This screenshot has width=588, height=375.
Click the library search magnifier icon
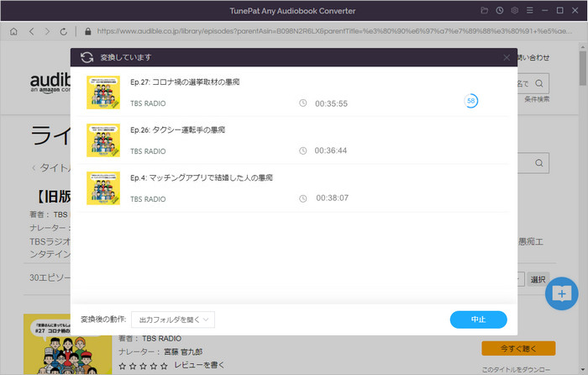[539, 163]
